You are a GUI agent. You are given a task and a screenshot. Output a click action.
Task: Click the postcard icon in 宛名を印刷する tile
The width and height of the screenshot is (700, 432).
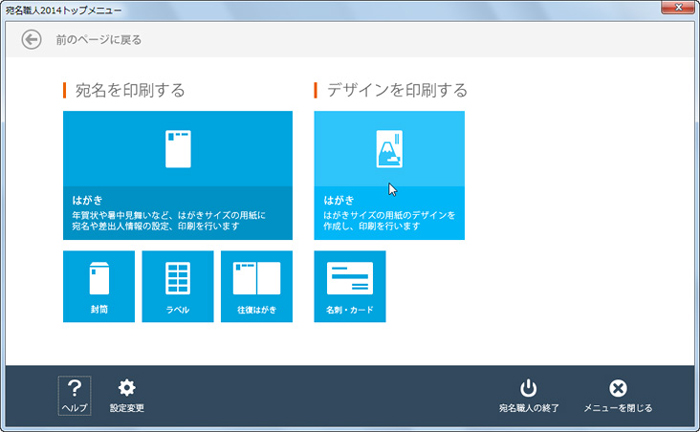coord(178,148)
